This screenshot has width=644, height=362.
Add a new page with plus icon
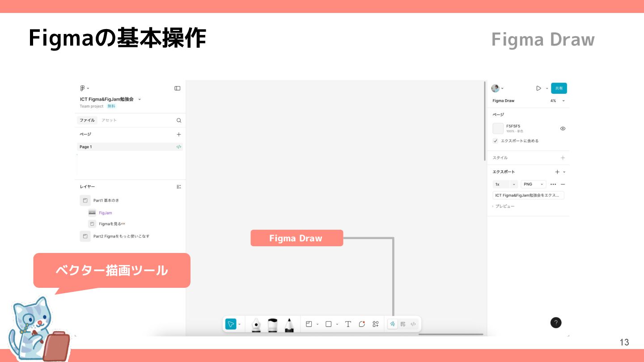pyautogui.click(x=179, y=134)
